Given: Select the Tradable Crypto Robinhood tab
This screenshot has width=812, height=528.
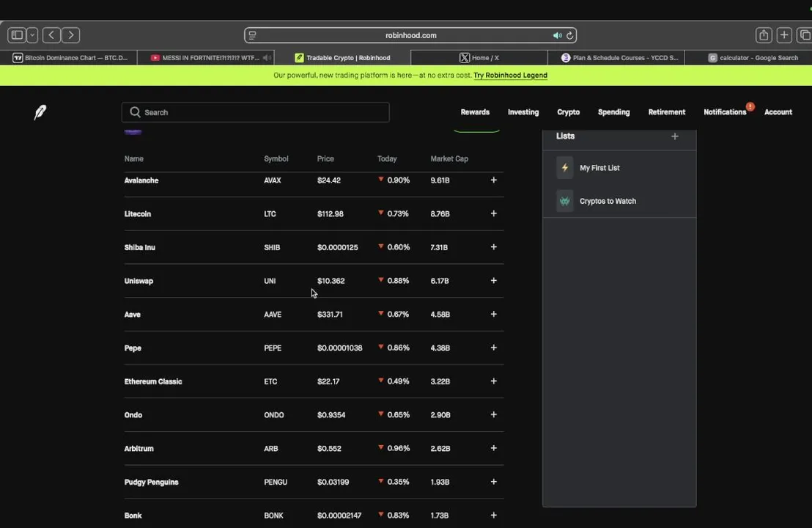Looking at the screenshot, I should point(342,57).
